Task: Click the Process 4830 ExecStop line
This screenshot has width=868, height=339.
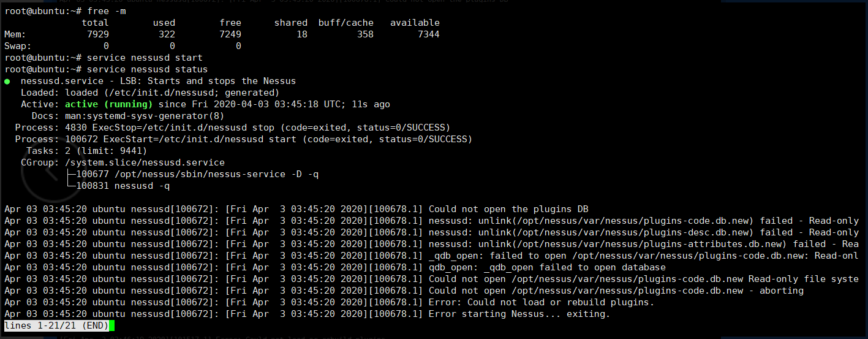Action: click(233, 128)
